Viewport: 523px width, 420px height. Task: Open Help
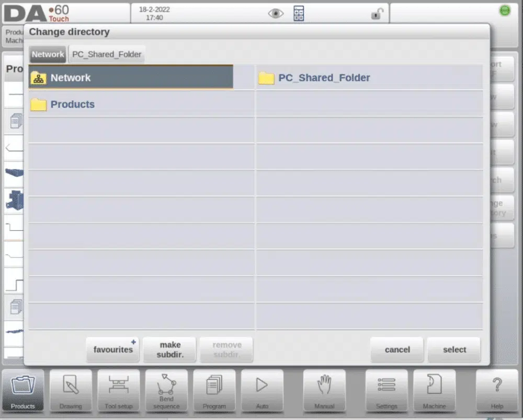click(497, 391)
